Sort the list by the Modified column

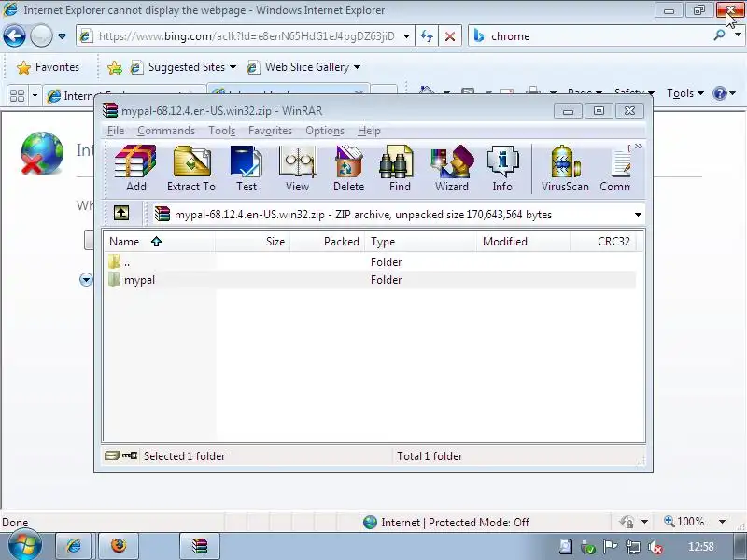pyautogui.click(x=523, y=242)
